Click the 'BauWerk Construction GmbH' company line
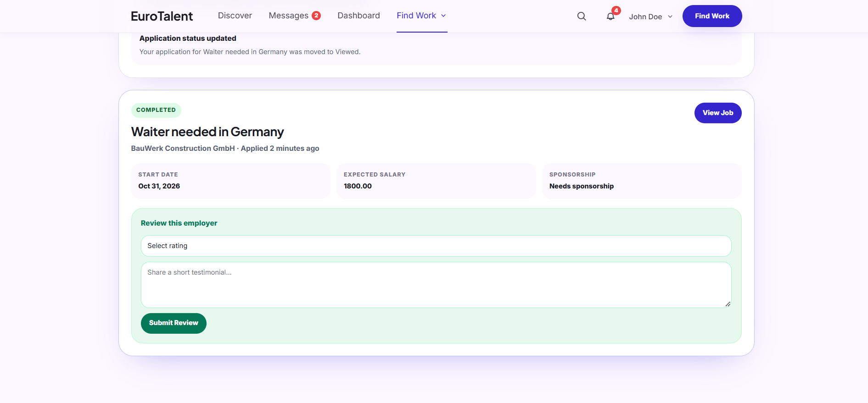Image resolution: width=868 pixels, height=403 pixels. pos(183,149)
